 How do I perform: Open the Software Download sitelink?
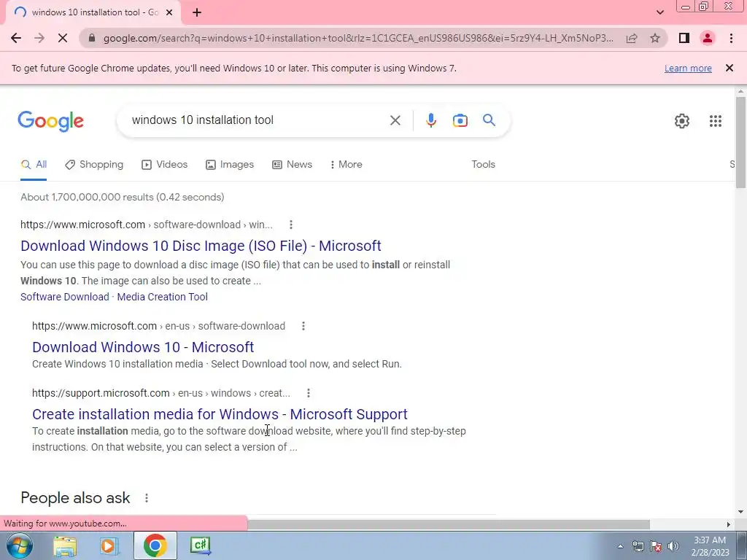[x=65, y=297]
